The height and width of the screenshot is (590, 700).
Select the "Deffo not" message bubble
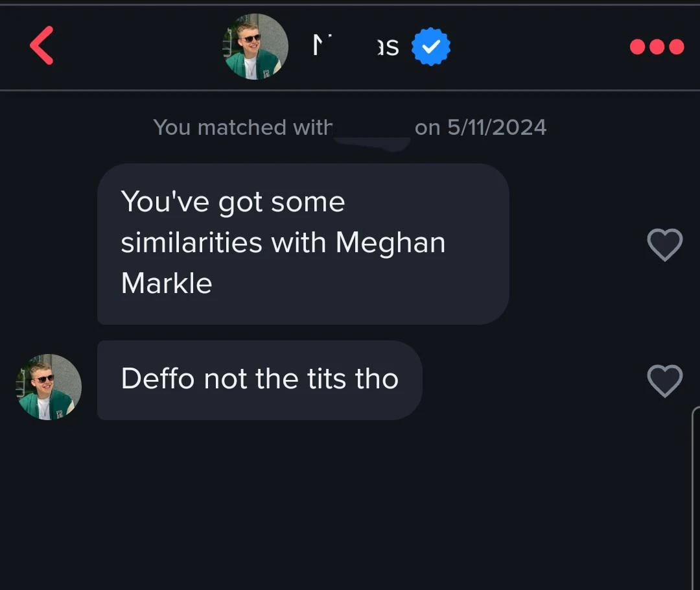(259, 380)
